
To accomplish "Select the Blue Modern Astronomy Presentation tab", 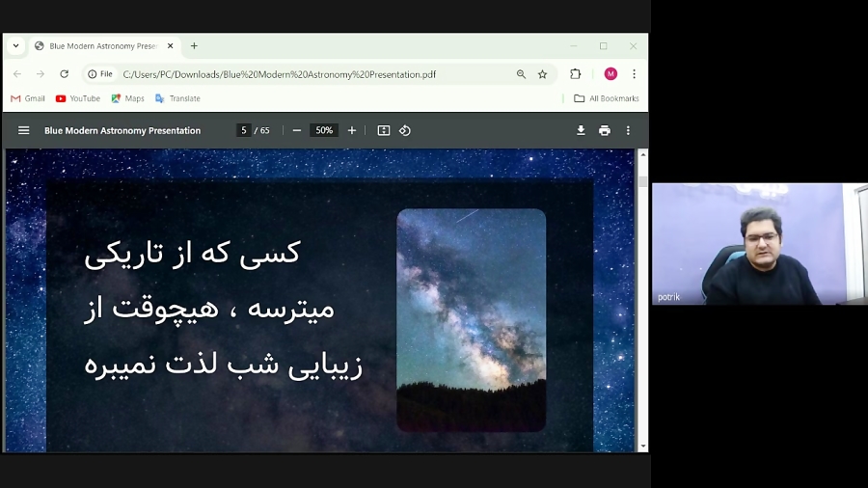I will point(103,46).
